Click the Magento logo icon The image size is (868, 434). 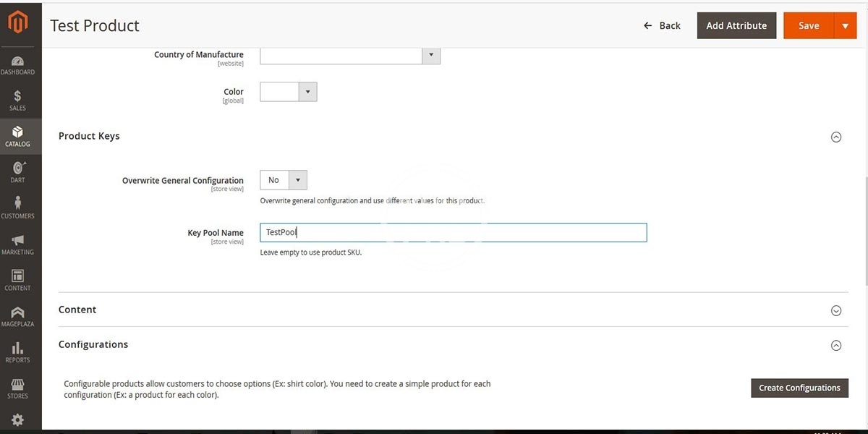[x=17, y=23]
